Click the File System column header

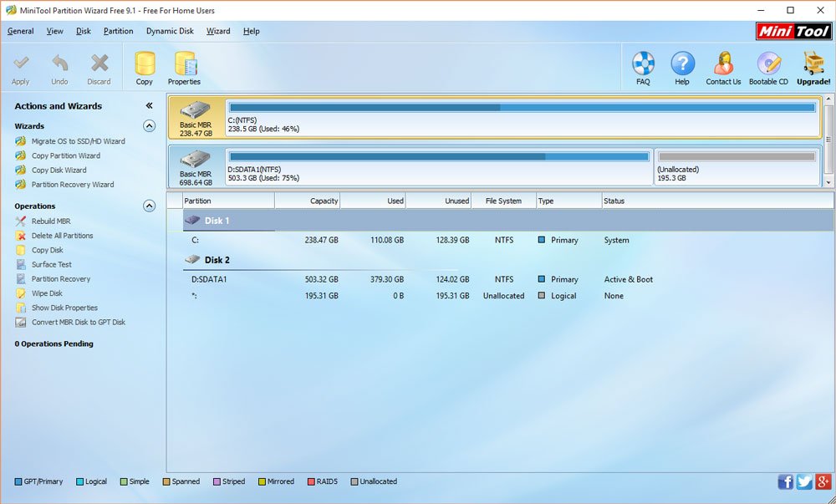tap(504, 201)
